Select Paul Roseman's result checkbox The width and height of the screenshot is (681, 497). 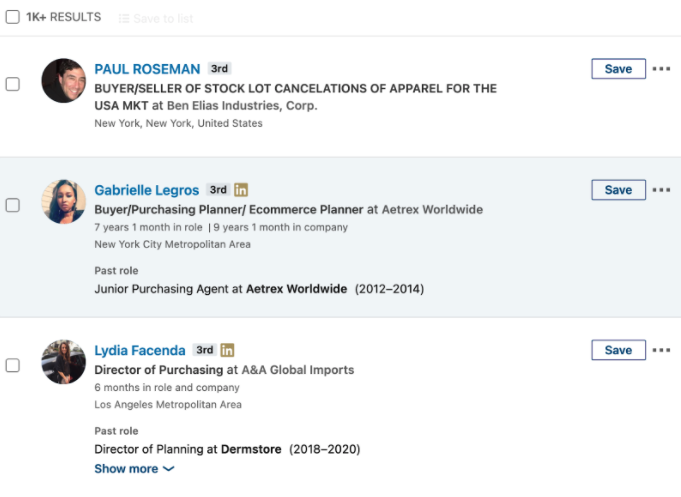(13, 84)
